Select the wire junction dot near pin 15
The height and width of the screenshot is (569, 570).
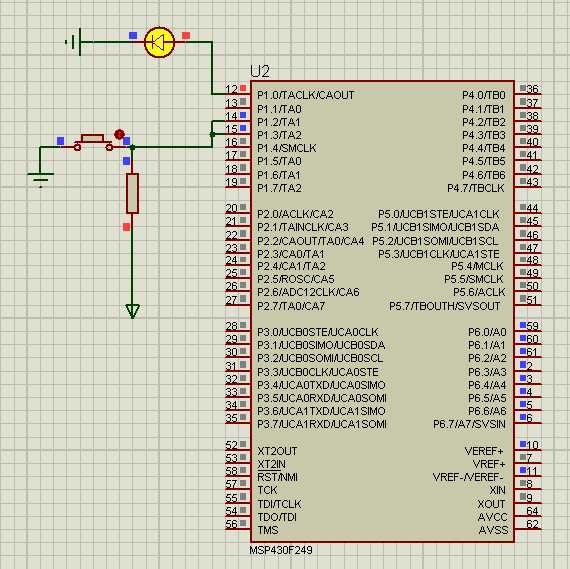click(x=212, y=135)
